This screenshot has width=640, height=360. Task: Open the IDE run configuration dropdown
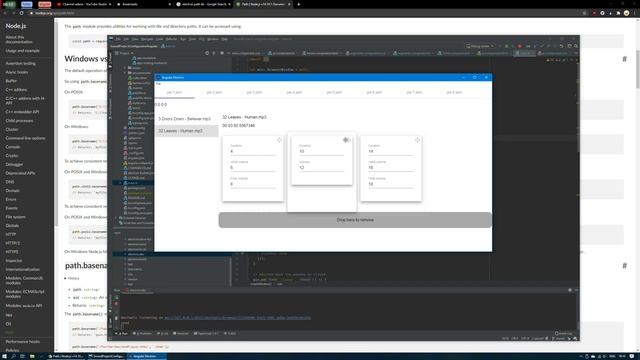480,46
